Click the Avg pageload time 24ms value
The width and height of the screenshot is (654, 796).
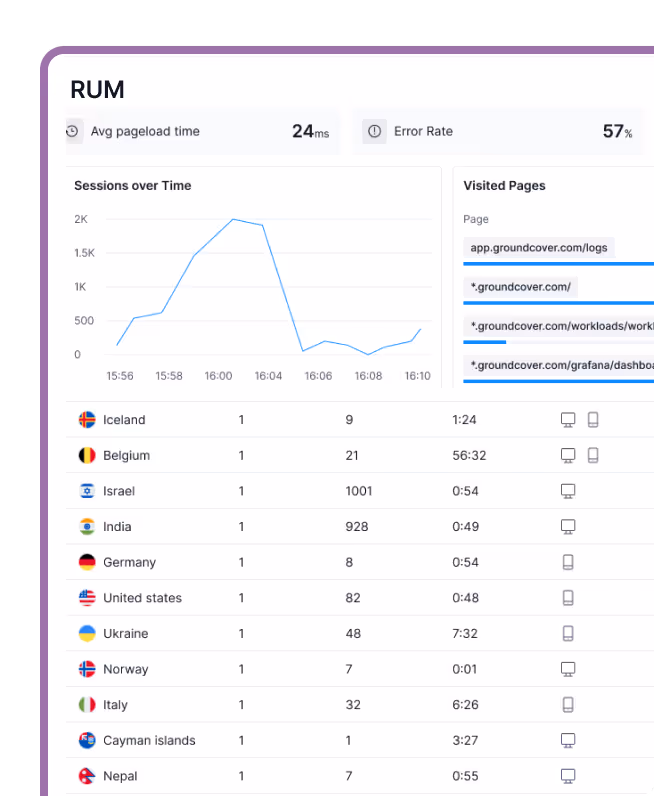tap(310, 131)
